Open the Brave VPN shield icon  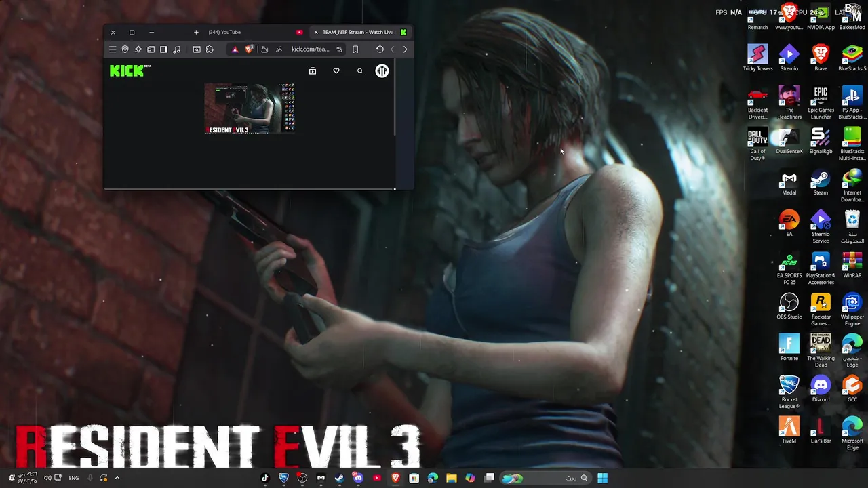coord(125,49)
